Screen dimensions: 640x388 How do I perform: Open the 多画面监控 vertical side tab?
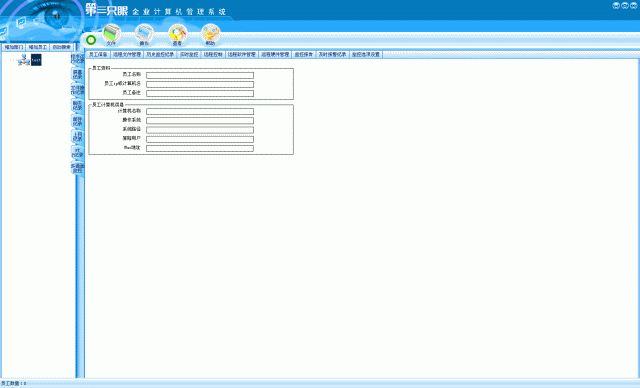pyautogui.click(x=78, y=168)
